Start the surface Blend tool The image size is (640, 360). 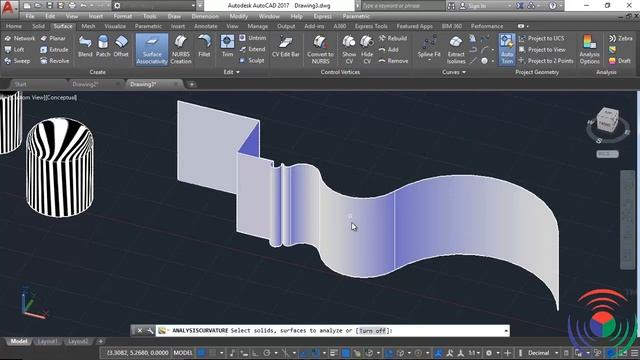click(85, 46)
